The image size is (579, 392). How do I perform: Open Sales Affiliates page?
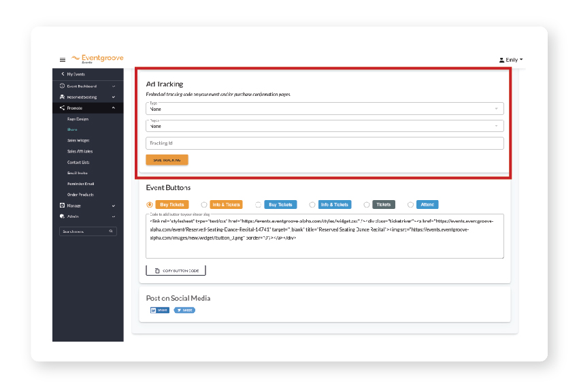(x=80, y=151)
